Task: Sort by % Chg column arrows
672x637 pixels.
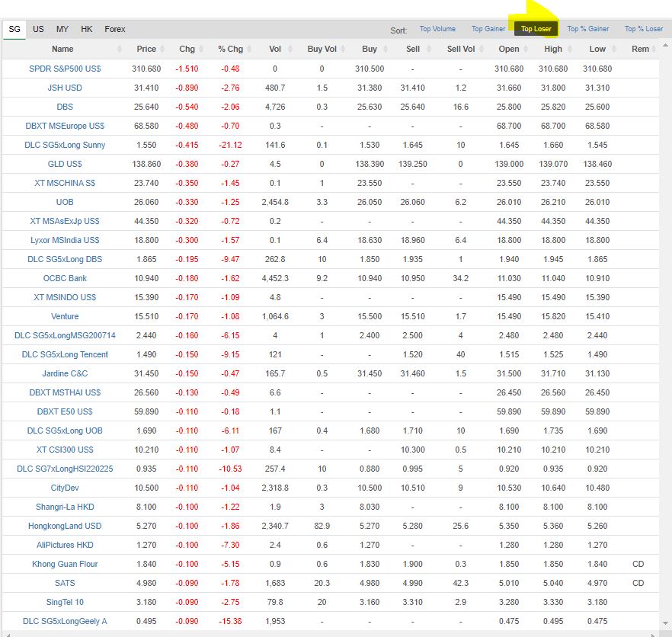Action: click(249, 50)
